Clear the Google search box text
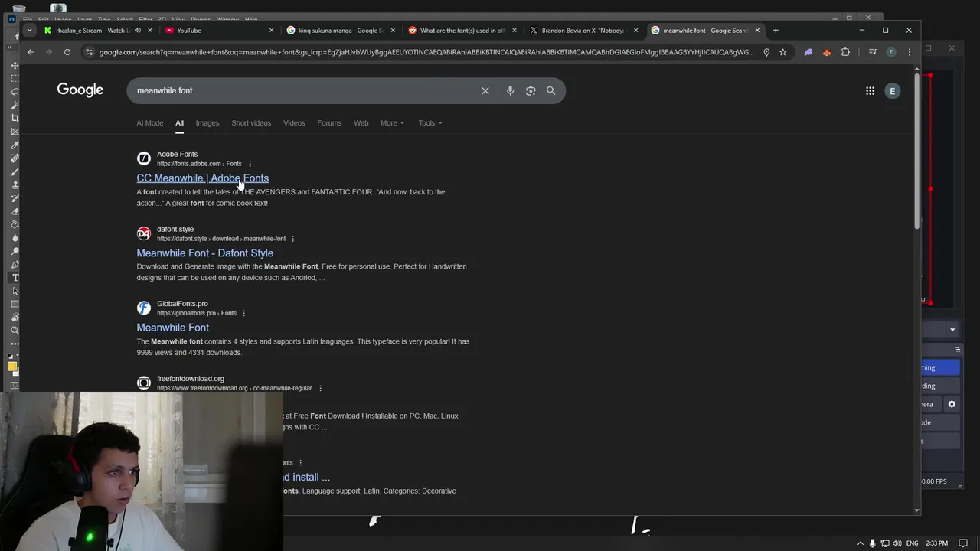Image resolution: width=980 pixels, height=551 pixels. [485, 90]
